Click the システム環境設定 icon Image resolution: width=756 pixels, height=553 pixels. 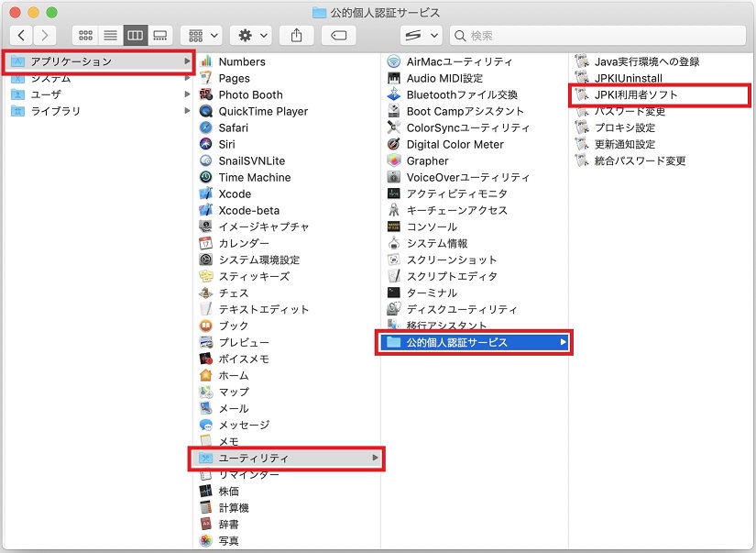pos(206,260)
